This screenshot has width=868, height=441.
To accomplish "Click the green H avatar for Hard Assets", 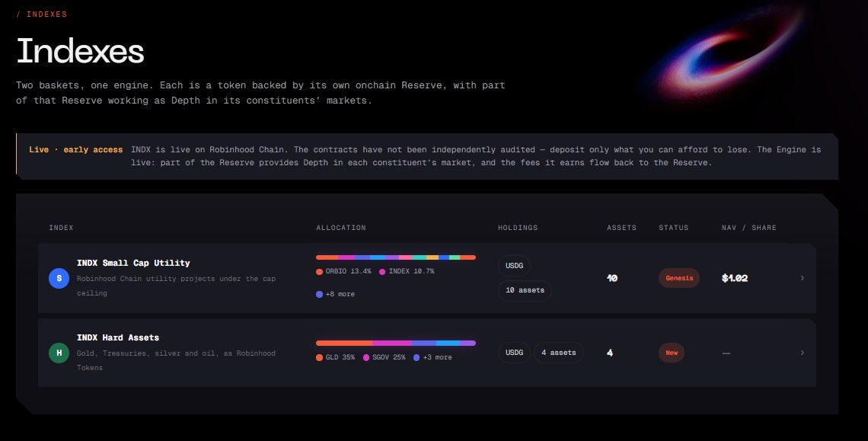I will (59, 353).
